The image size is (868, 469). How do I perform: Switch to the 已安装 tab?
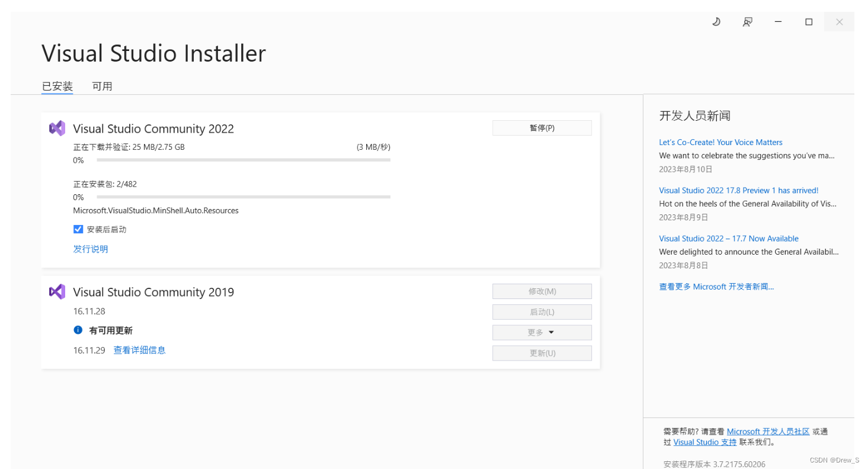[x=57, y=86]
